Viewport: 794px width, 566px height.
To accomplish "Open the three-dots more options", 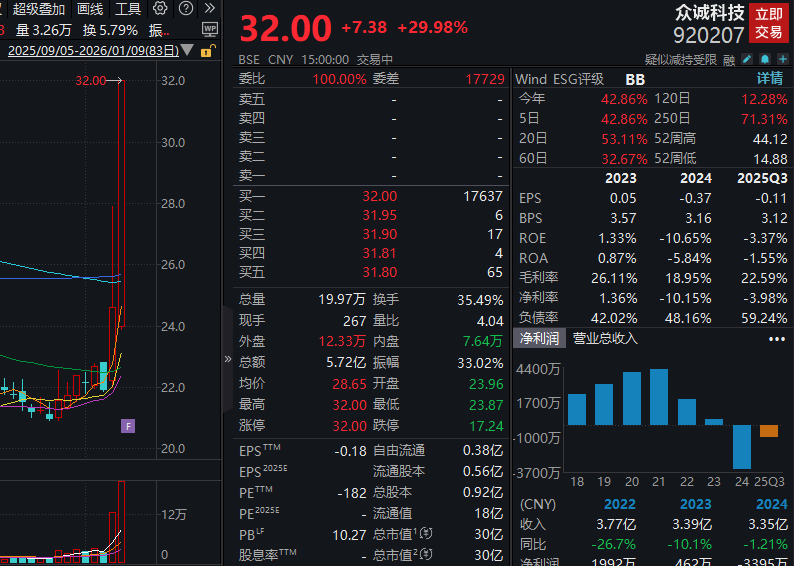I will click(x=777, y=339).
